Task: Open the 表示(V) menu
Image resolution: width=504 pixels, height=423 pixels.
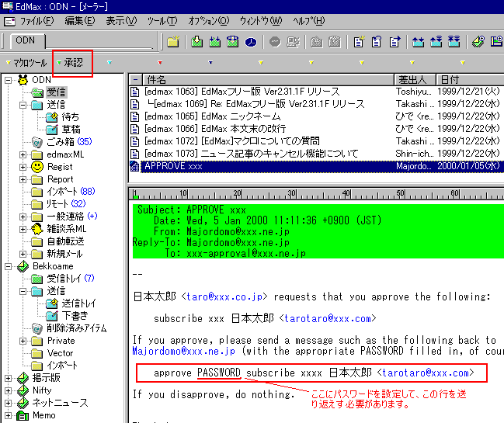Action: point(121,21)
